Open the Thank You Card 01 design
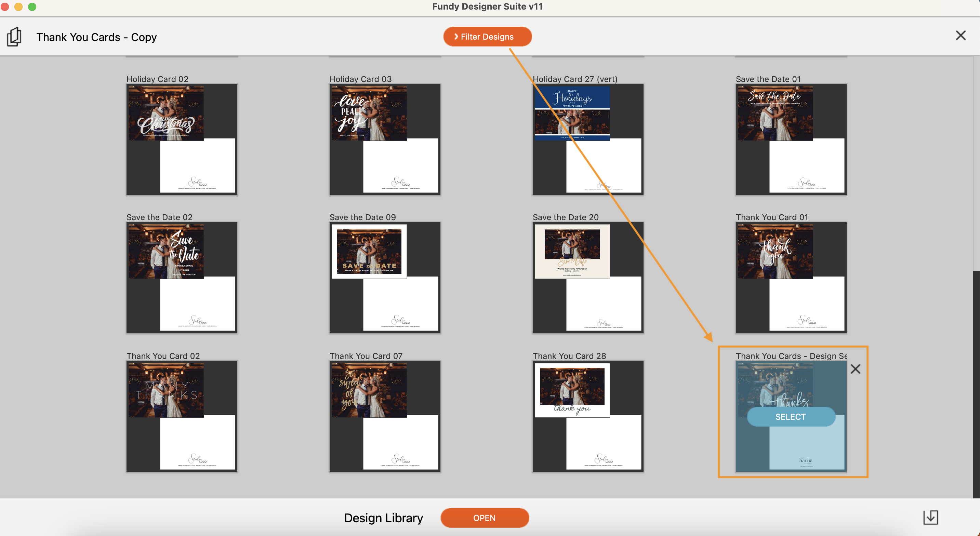 (x=791, y=278)
